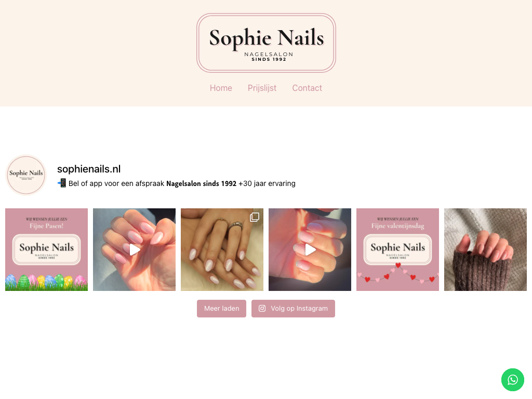This screenshot has height=399, width=532.
Task: Play the pink nails video post
Action: [135, 250]
